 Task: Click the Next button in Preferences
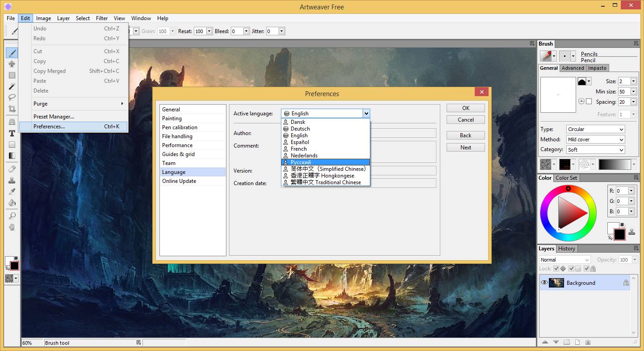click(x=466, y=148)
